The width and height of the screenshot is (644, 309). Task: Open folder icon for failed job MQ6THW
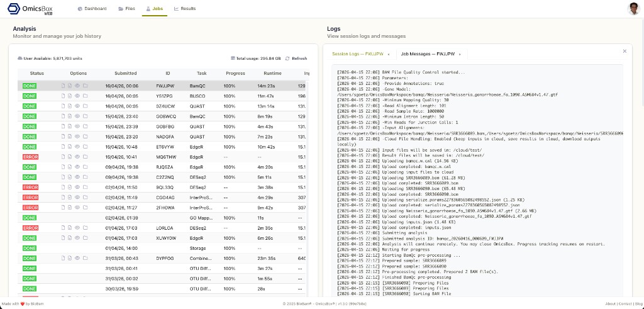click(85, 157)
